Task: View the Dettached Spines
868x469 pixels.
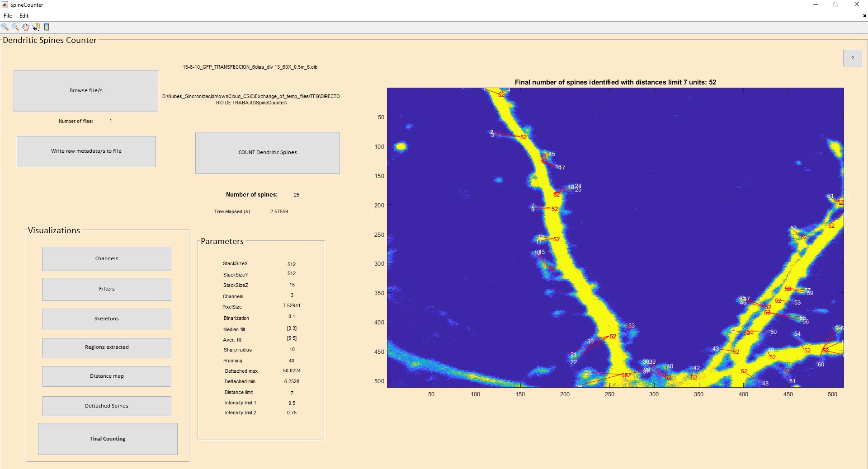Action: click(x=107, y=406)
